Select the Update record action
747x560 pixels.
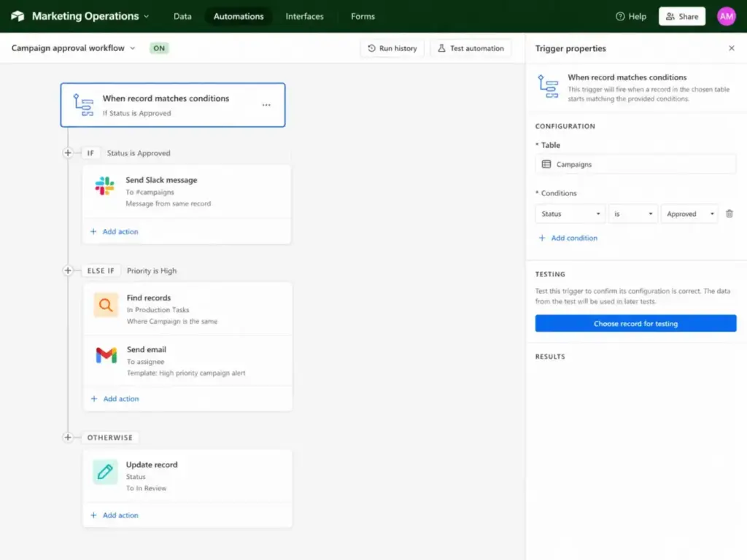coord(187,475)
